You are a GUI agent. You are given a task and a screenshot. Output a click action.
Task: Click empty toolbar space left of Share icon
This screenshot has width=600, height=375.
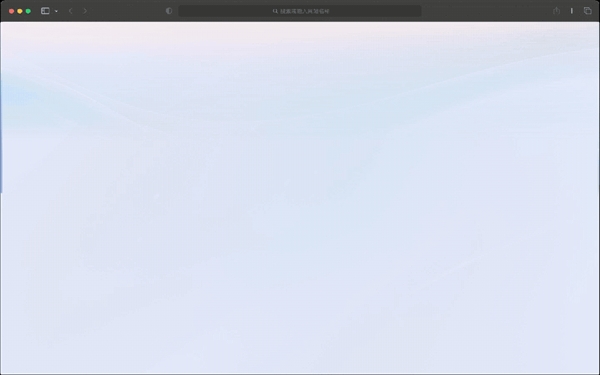[486, 11]
